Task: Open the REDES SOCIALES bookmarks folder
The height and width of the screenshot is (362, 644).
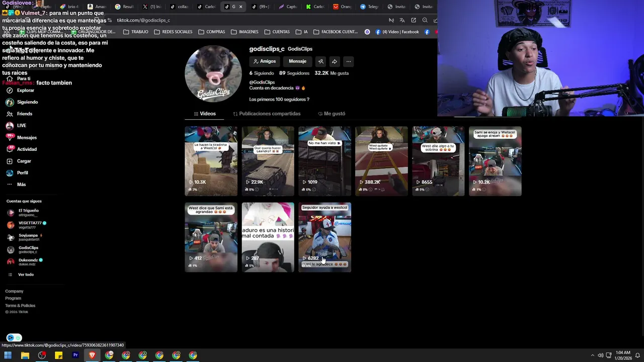Action: coord(173,32)
